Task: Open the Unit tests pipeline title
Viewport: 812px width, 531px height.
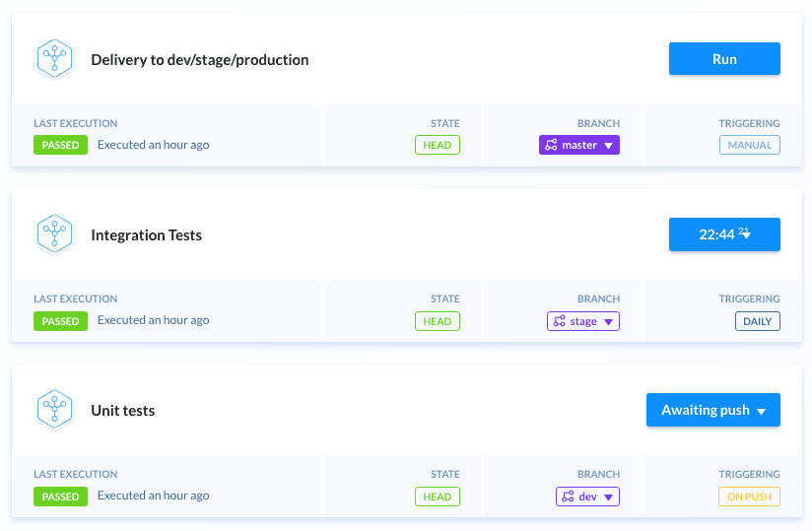Action: tap(123, 411)
